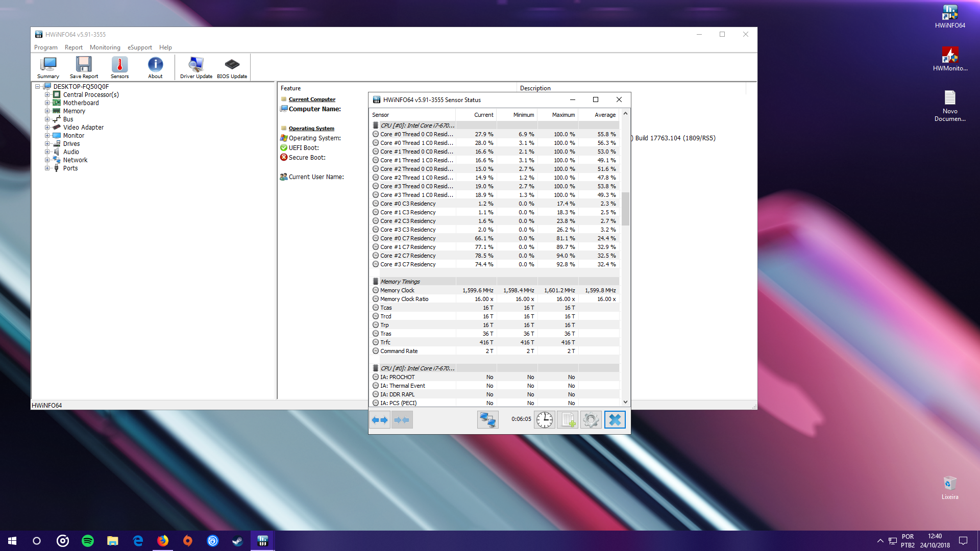
Task: Close sensors with the blue X button
Action: click(x=615, y=420)
